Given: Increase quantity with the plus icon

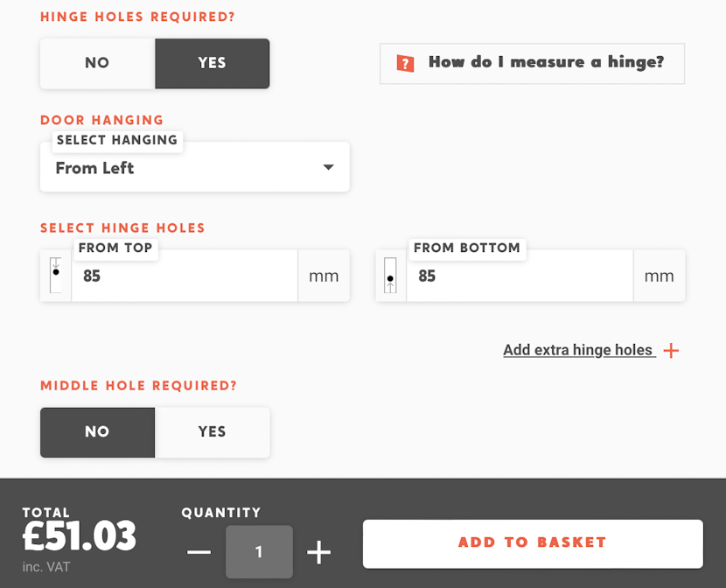Looking at the screenshot, I should [318, 552].
